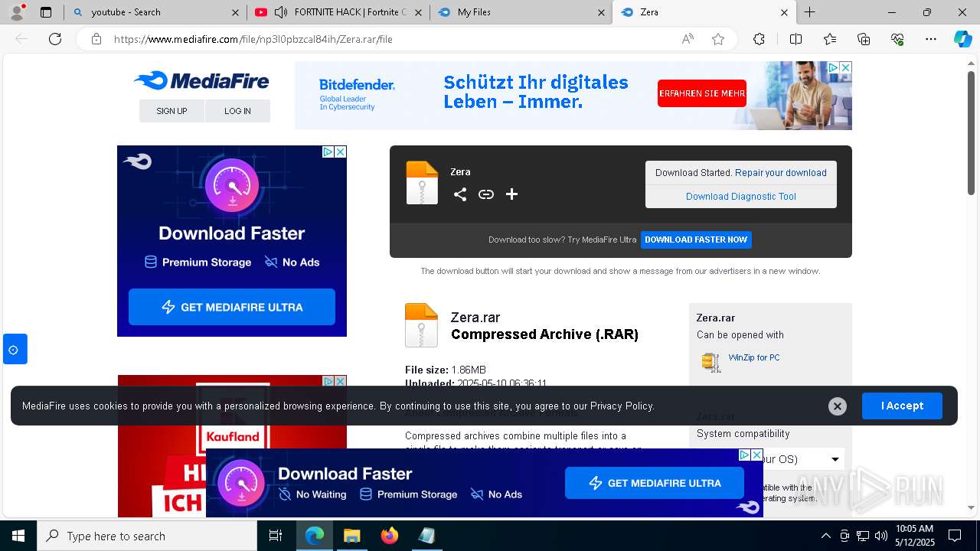The height and width of the screenshot is (551, 980).
Task: Open Tab actions menu icon
Action: pyautogui.click(x=46, y=12)
